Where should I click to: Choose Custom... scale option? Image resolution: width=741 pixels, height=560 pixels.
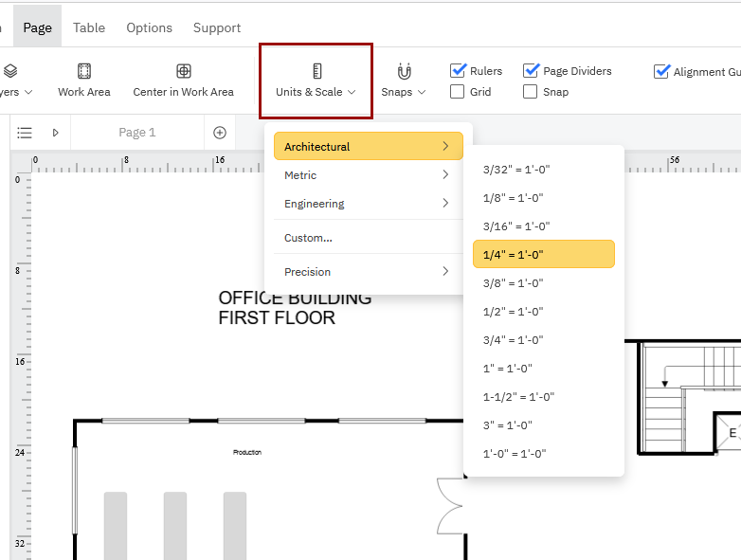[309, 238]
